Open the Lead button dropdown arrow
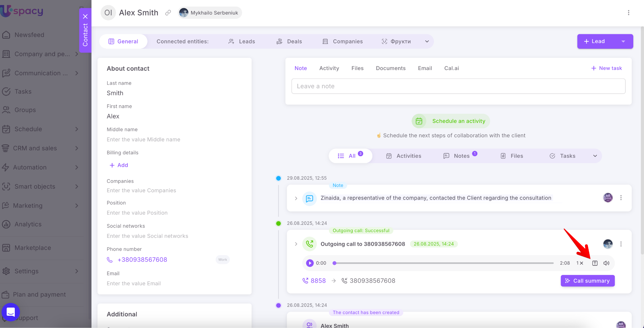This screenshot has height=328, width=644. click(x=623, y=41)
